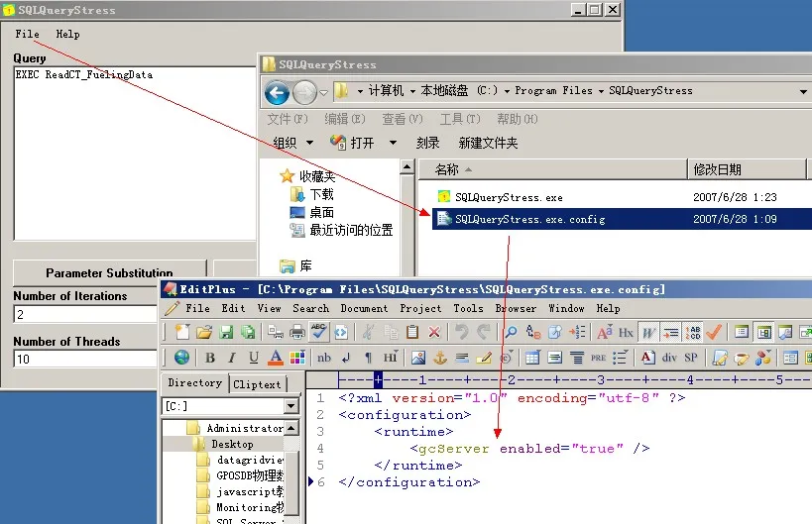Select the Administrator folder in directory tree

click(x=245, y=428)
